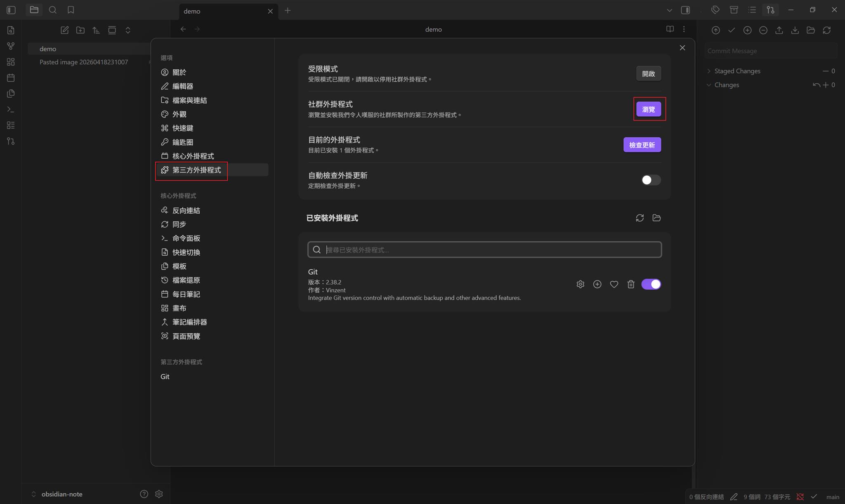845x504 pixels.
Task: Reload installed plugins with refresh icon
Action: click(x=640, y=218)
